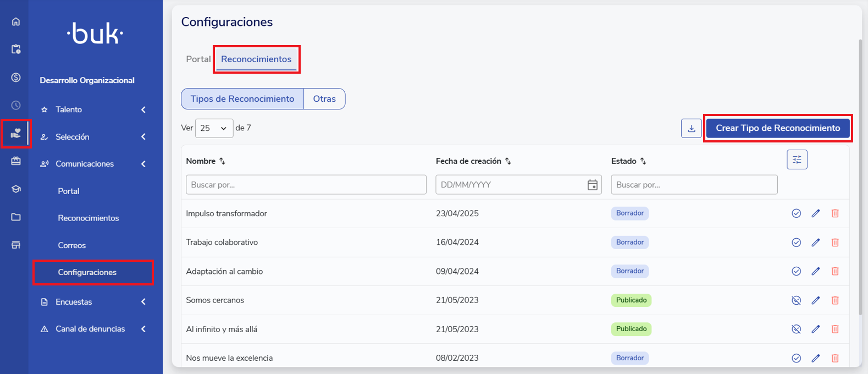Switch to the Portal tab
The height and width of the screenshot is (374, 868).
point(198,59)
